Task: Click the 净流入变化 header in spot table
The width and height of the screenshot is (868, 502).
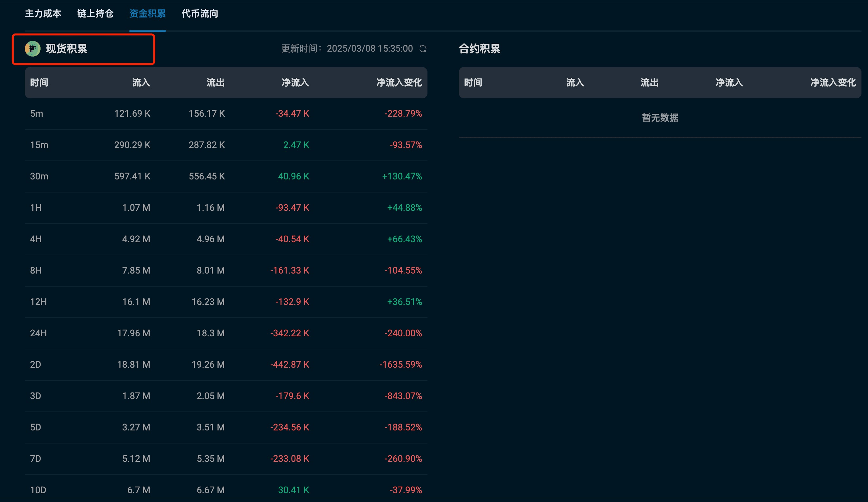Action: (399, 82)
